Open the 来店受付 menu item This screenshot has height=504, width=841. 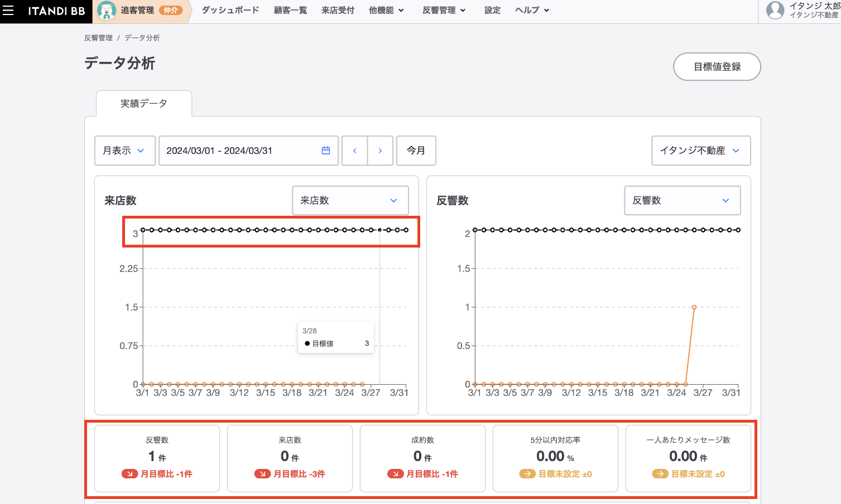coord(338,10)
